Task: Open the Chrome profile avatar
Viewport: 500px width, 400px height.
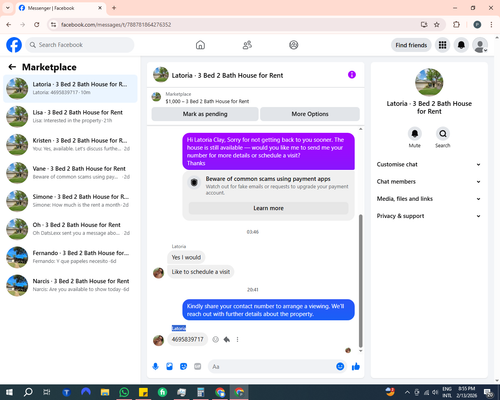Action: point(477,25)
